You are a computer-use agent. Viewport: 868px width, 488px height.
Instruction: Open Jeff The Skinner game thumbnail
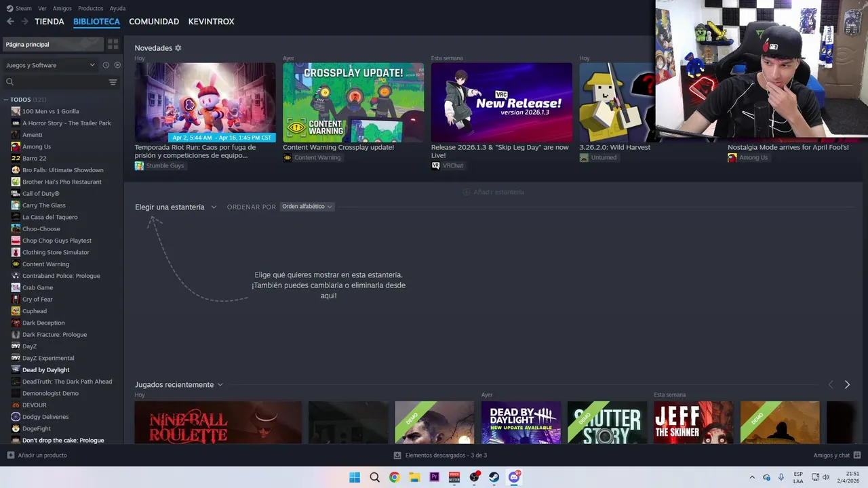(x=693, y=423)
